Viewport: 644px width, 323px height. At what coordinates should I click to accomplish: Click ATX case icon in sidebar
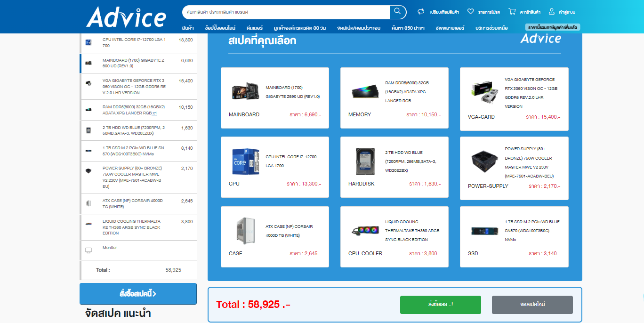[x=88, y=203]
